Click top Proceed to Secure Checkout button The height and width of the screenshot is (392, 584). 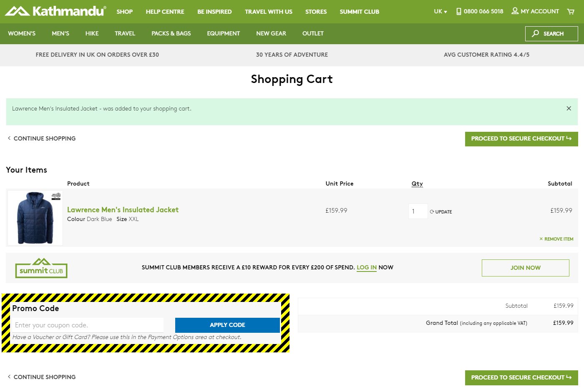click(521, 139)
